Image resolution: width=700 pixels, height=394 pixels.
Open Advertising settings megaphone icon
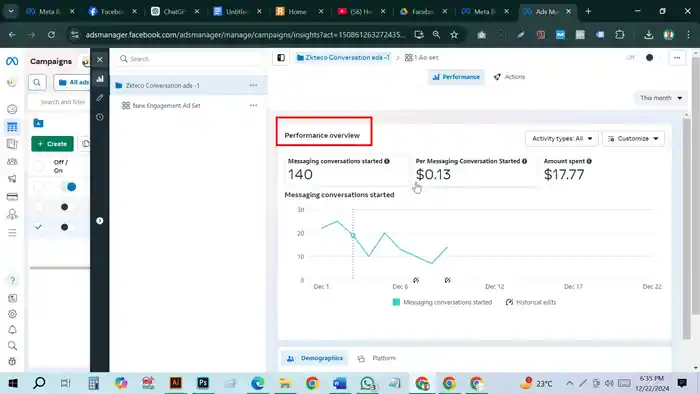[x=12, y=179]
